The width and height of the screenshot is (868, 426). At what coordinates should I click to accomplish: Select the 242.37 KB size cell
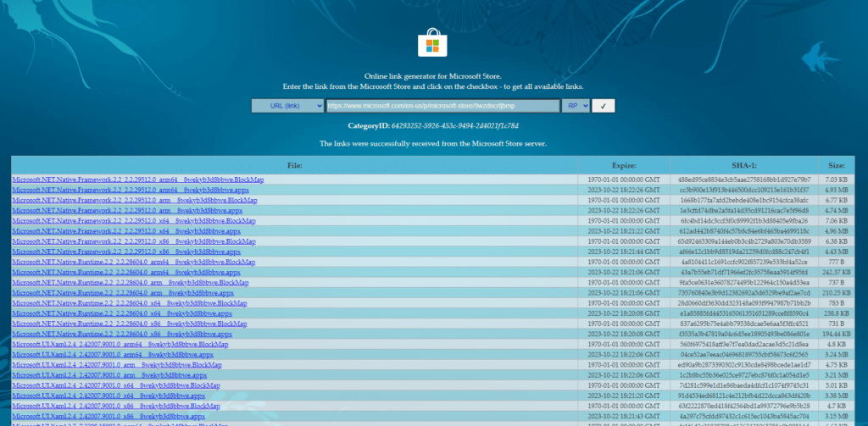[837, 272]
